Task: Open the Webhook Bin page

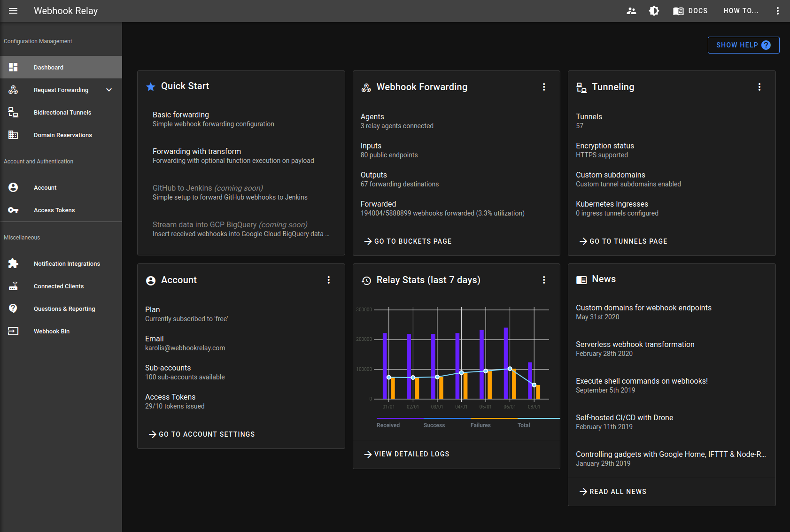Action: [x=52, y=331]
